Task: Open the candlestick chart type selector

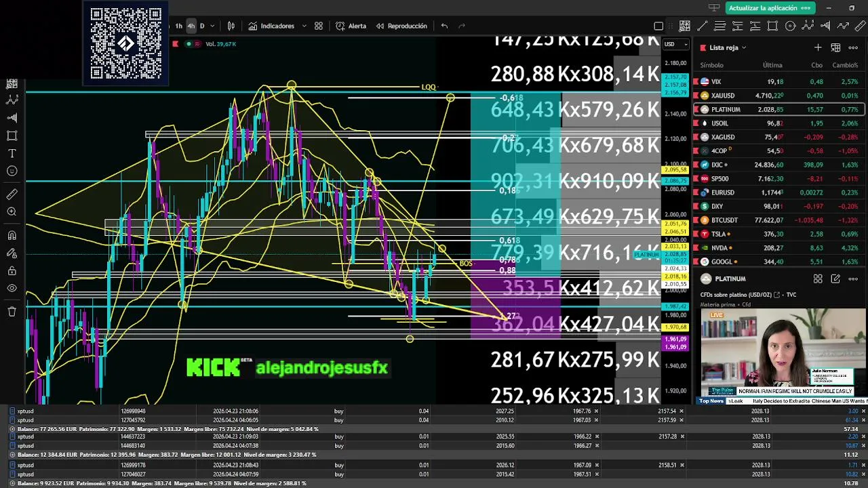Action: (x=231, y=26)
